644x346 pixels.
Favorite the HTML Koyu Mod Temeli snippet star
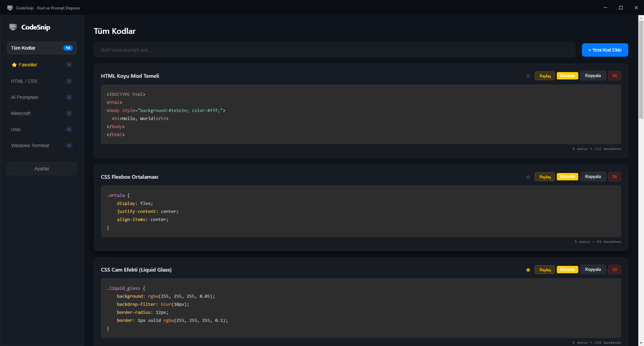coord(528,76)
